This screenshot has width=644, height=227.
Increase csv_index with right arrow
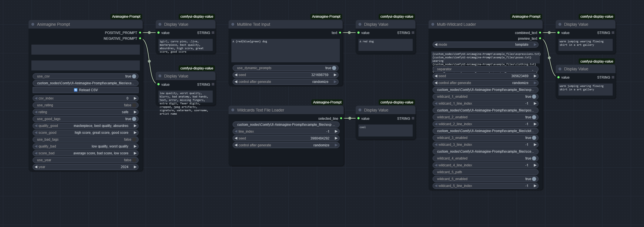tap(135, 98)
